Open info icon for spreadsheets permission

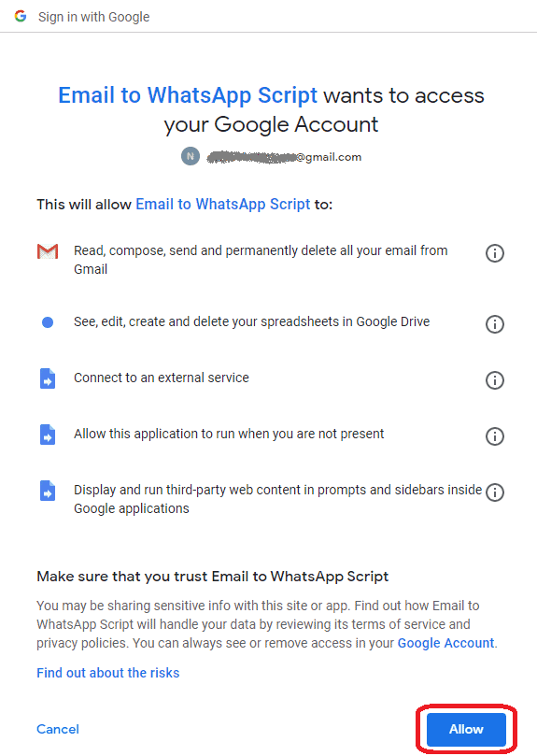pos(495,324)
